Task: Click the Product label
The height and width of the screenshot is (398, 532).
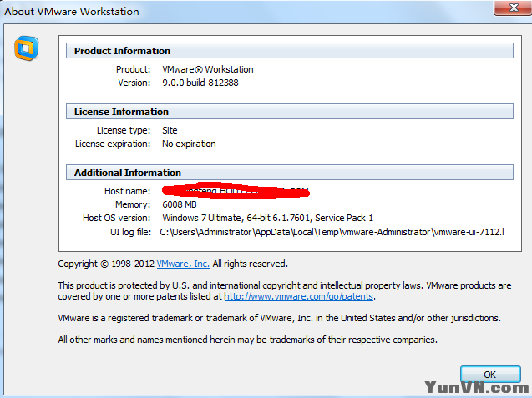Action: tap(133, 69)
